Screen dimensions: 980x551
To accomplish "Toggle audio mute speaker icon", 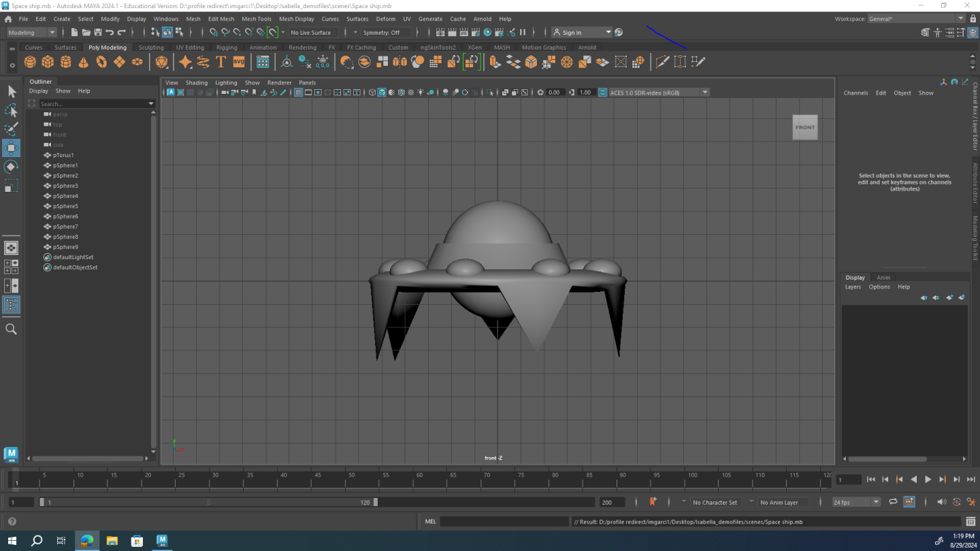I will coord(941,502).
